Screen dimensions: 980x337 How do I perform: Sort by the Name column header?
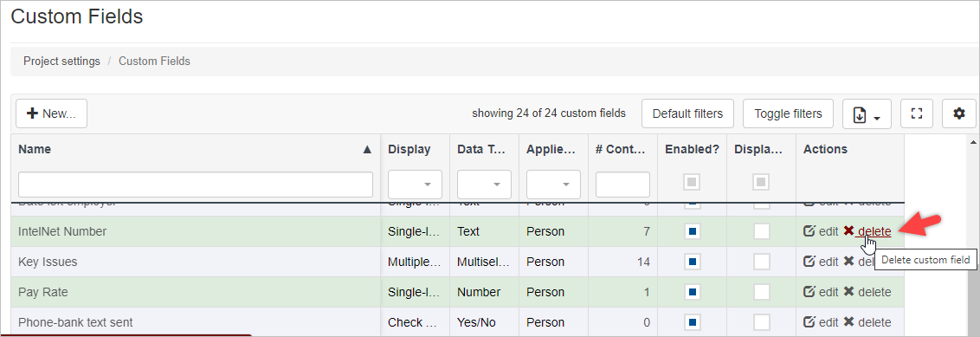[196, 149]
